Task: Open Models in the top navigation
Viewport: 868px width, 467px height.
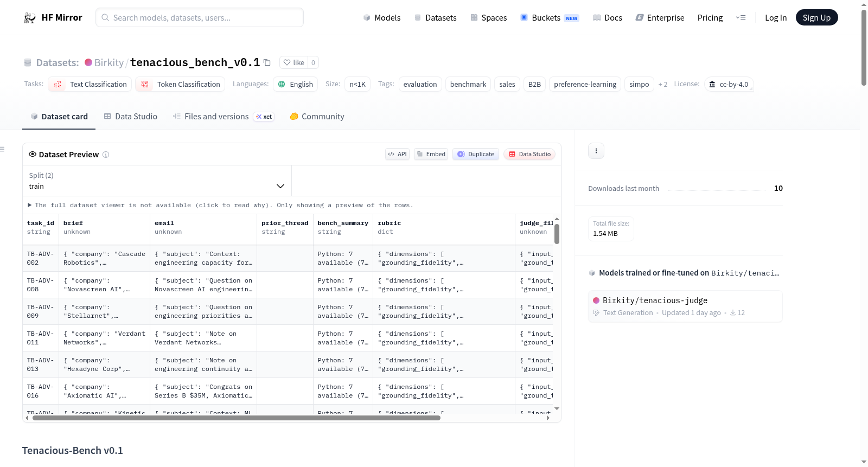Action: coord(382,18)
